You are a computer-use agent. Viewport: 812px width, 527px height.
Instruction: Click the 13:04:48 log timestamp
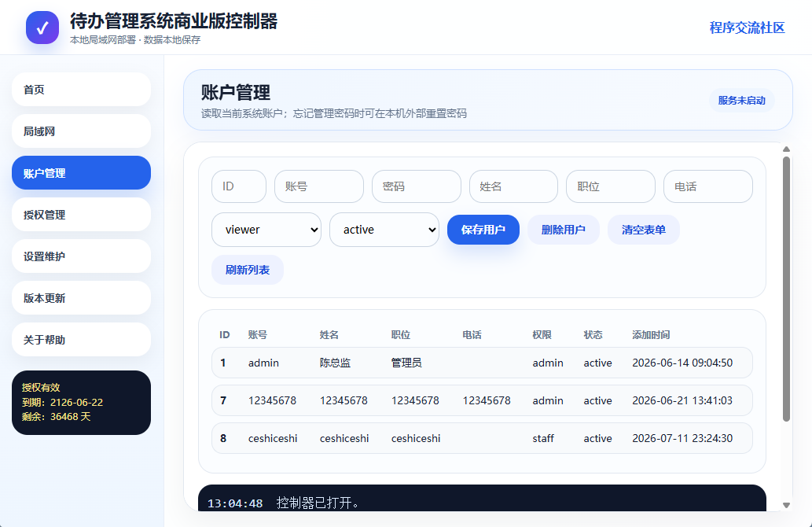click(235, 503)
